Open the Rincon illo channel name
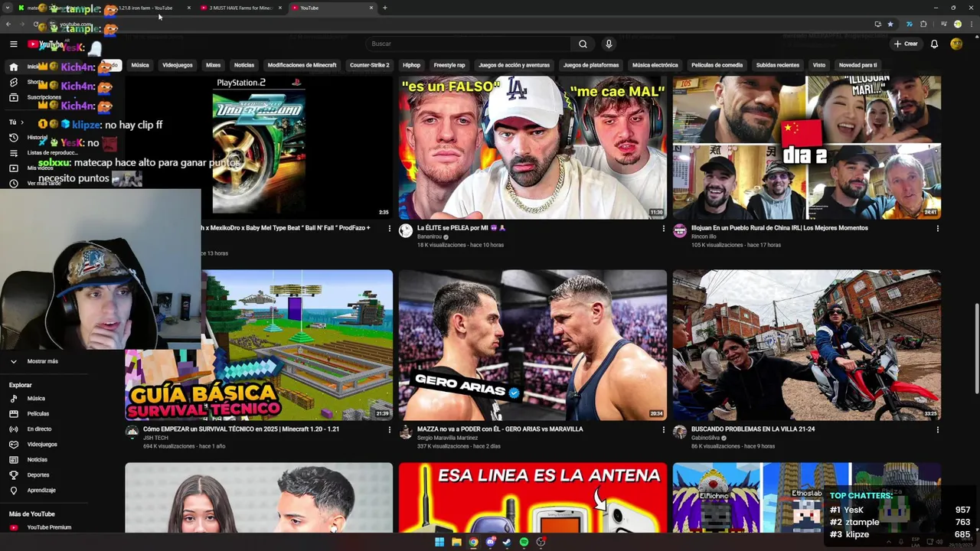Viewport: 980px width, 551px height. pos(709,236)
